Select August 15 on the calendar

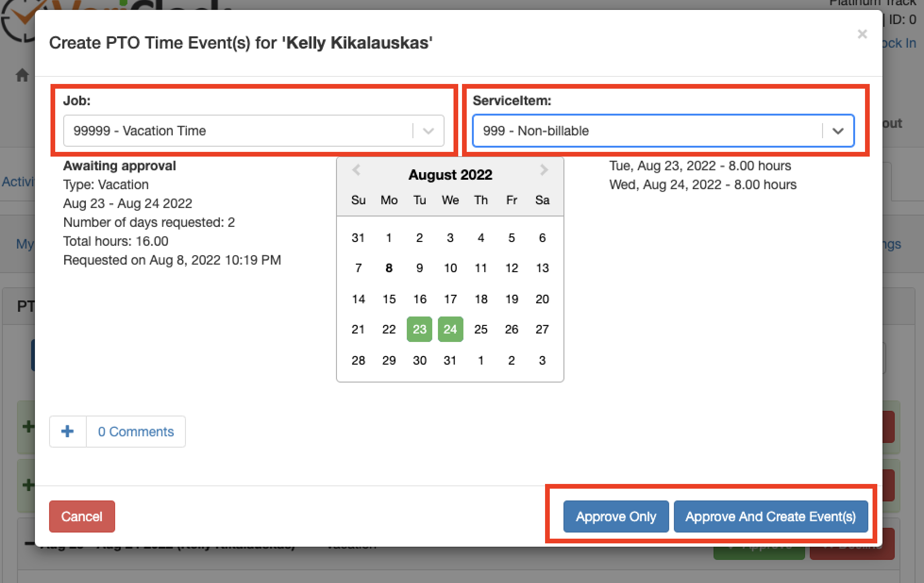(389, 299)
